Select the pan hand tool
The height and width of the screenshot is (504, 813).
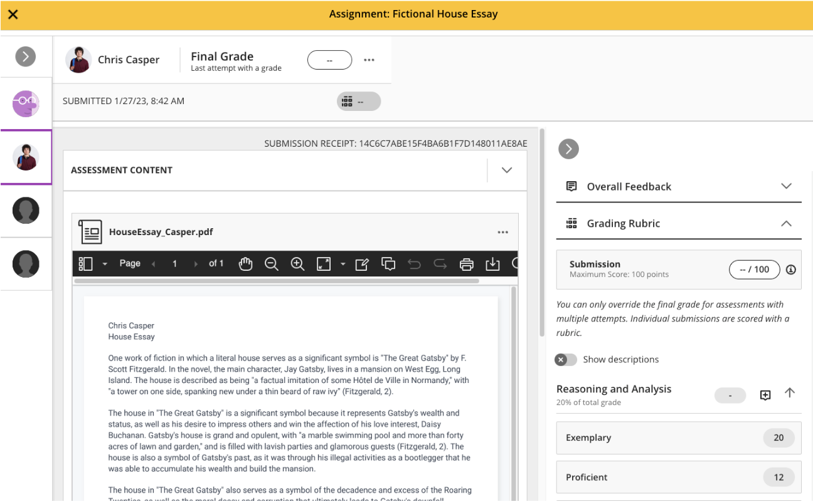pos(245,264)
